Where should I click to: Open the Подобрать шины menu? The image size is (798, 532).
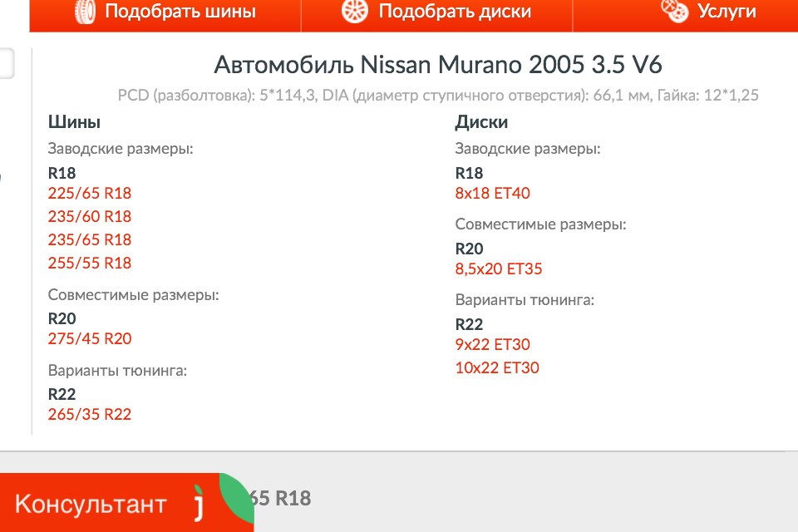[x=180, y=12]
